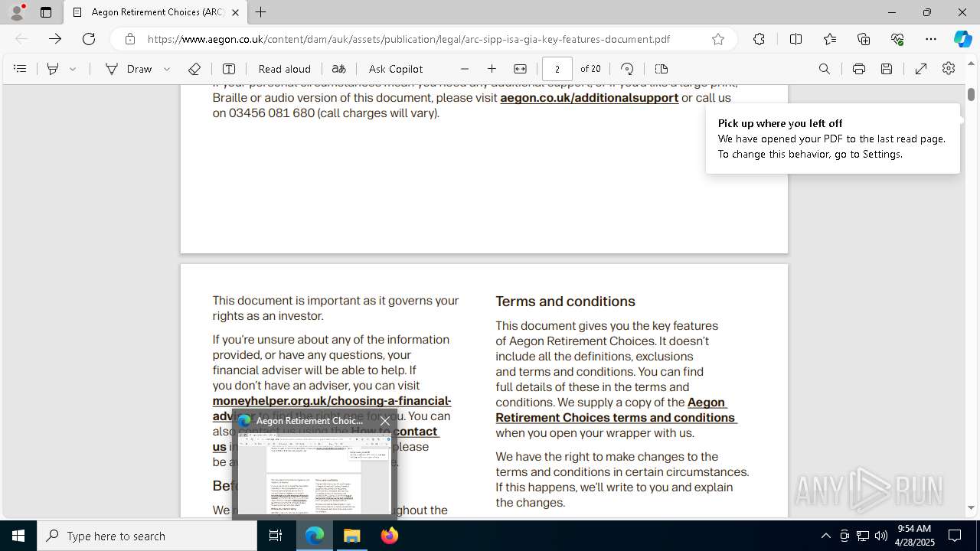Go forward in browser history
The image size is (980, 551).
pos(55,39)
